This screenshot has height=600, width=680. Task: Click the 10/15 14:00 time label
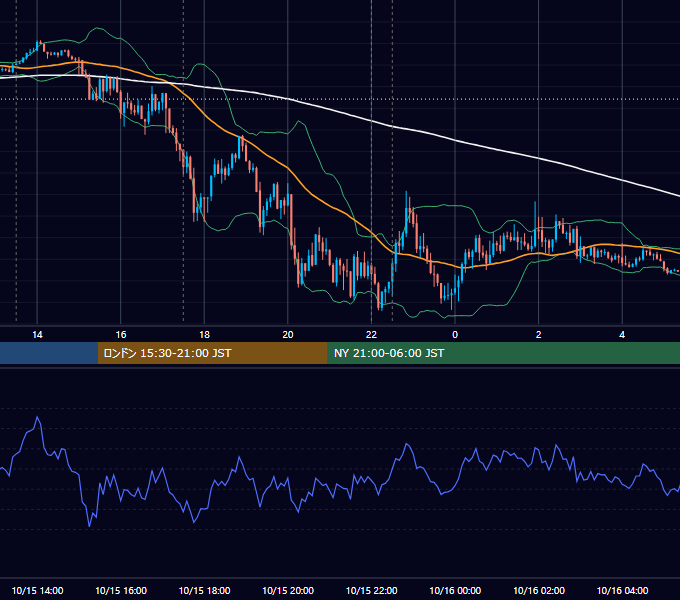coord(37,590)
